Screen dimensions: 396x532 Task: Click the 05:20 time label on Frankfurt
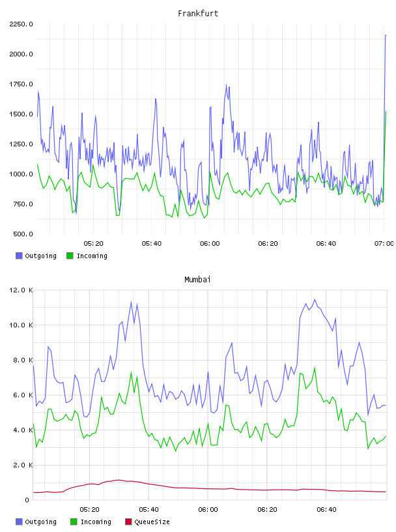click(93, 244)
